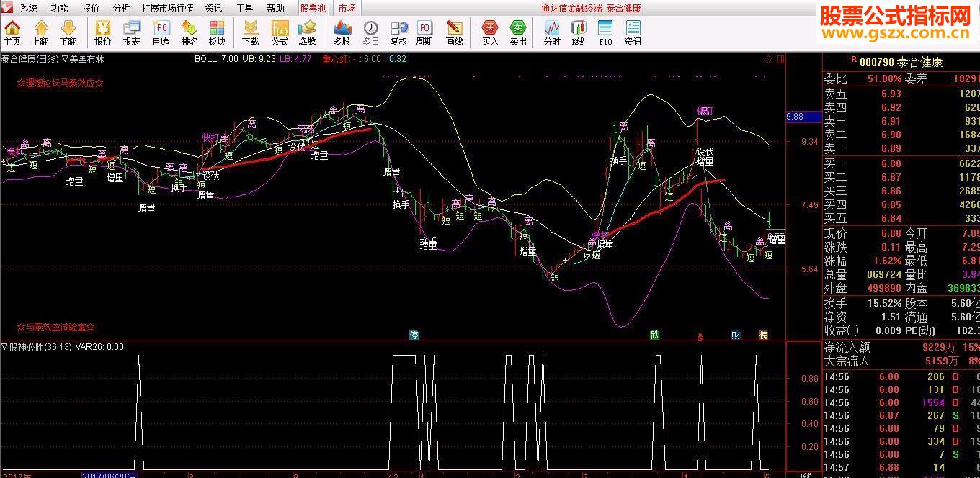Screen dimensions: 980x478
Task: Click the 多日 multi-day clock icon
Action: (x=370, y=33)
